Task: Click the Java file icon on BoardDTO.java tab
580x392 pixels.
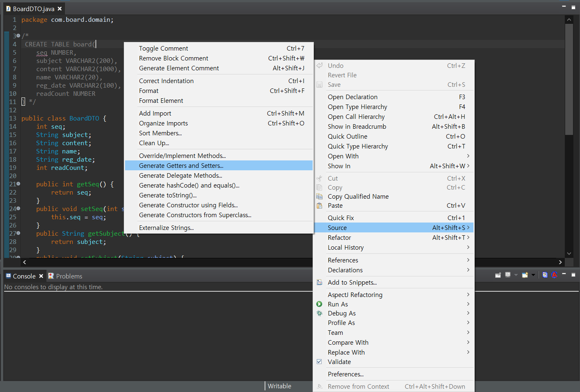Action: 8,9
